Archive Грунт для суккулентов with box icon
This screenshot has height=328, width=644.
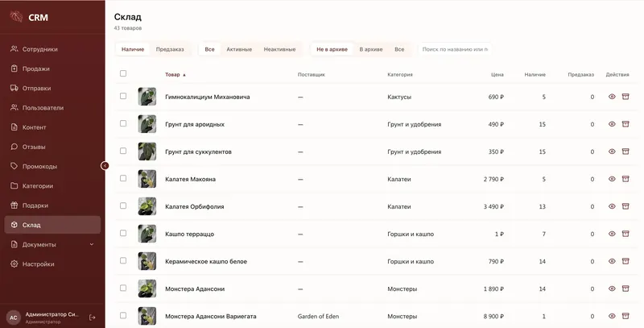[625, 152]
